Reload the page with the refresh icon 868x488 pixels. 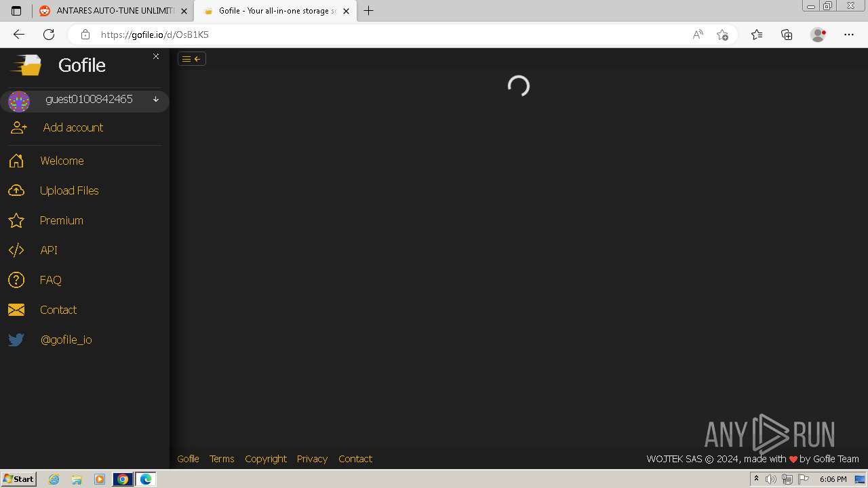(49, 35)
